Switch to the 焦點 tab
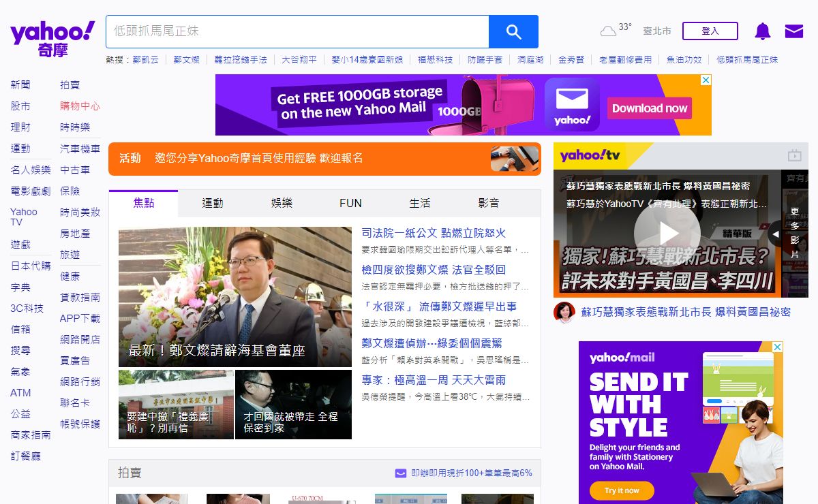Screen dimensions: 818x504 (x=144, y=203)
